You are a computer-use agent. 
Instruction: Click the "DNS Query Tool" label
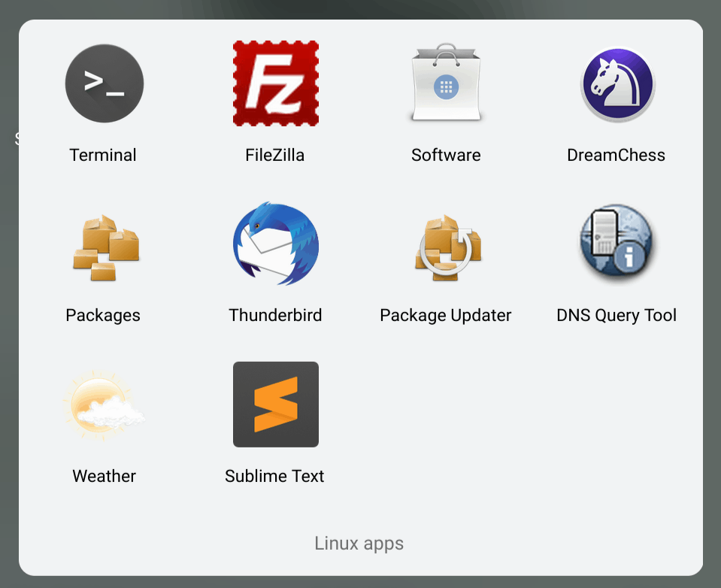[x=616, y=315]
